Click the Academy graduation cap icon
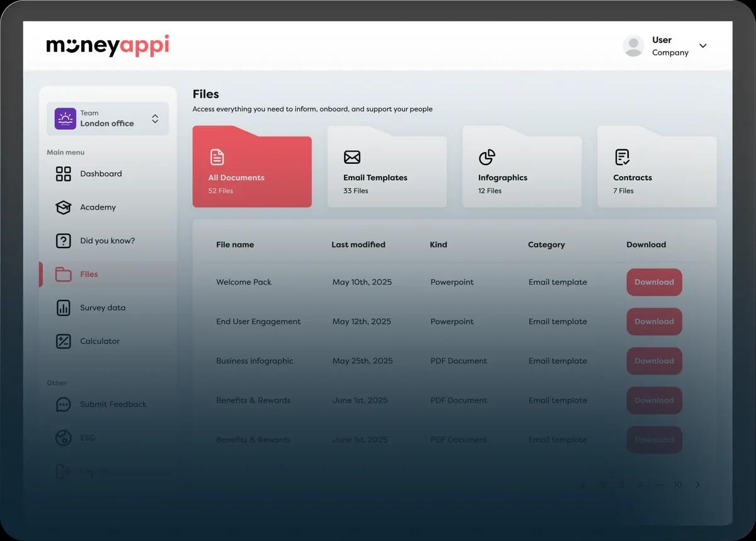The width and height of the screenshot is (756, 541). click(x=64, y=207)
